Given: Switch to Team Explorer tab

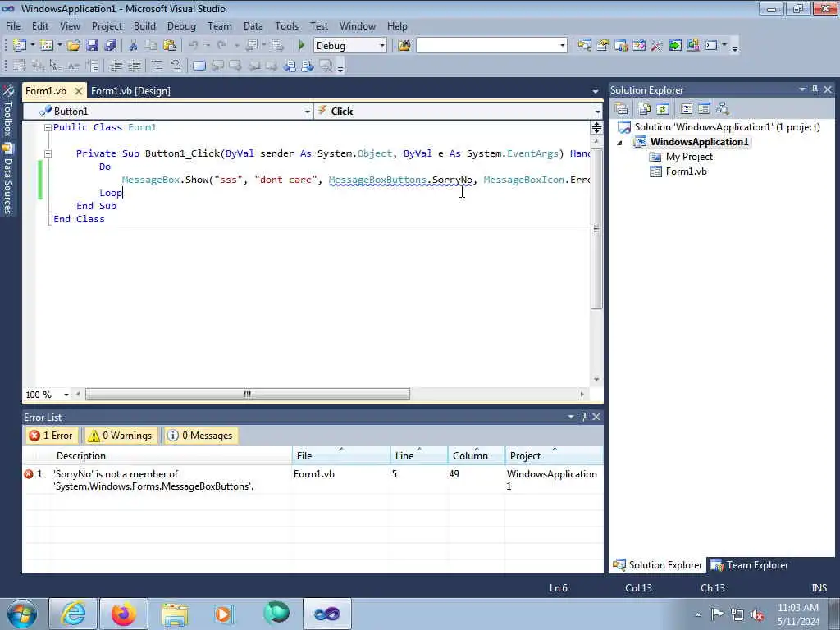Looking at the screenshot, I should [x=750, y=564].
